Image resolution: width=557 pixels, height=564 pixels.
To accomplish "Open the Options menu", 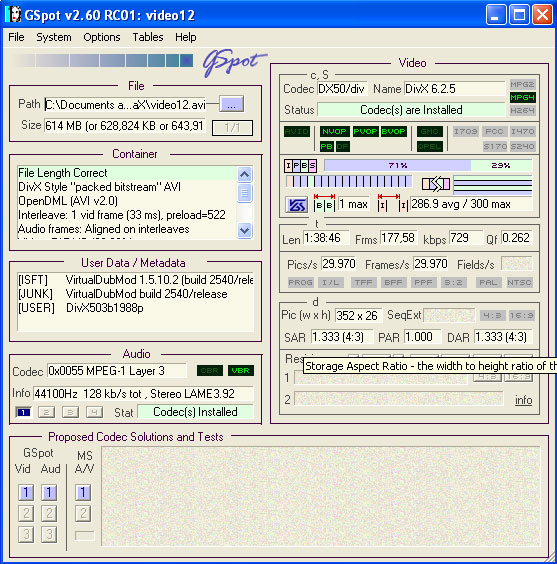I will click(x=102, y=37).
